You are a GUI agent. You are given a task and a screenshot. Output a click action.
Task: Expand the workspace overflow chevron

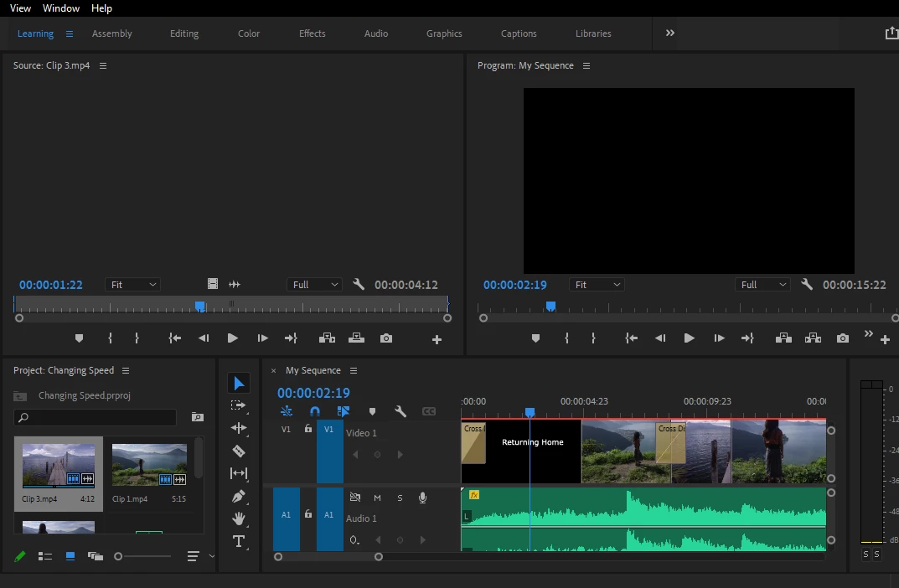coord(670,34)
